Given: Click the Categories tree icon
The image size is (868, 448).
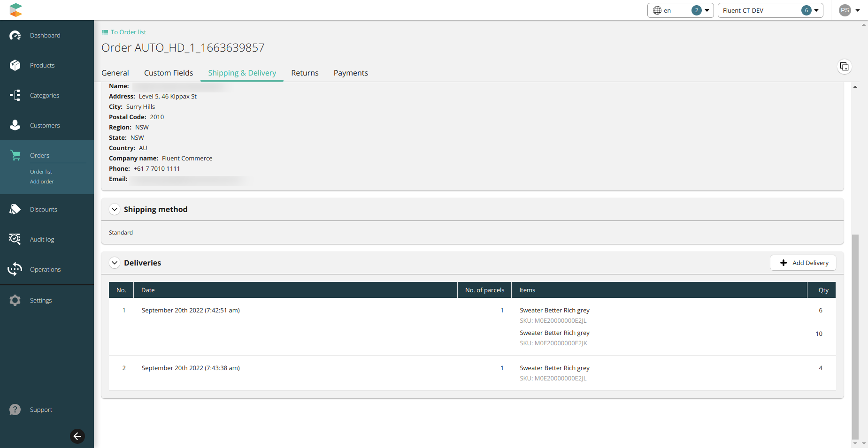Looking at the screenshot, I should click(x=15, y=95).
